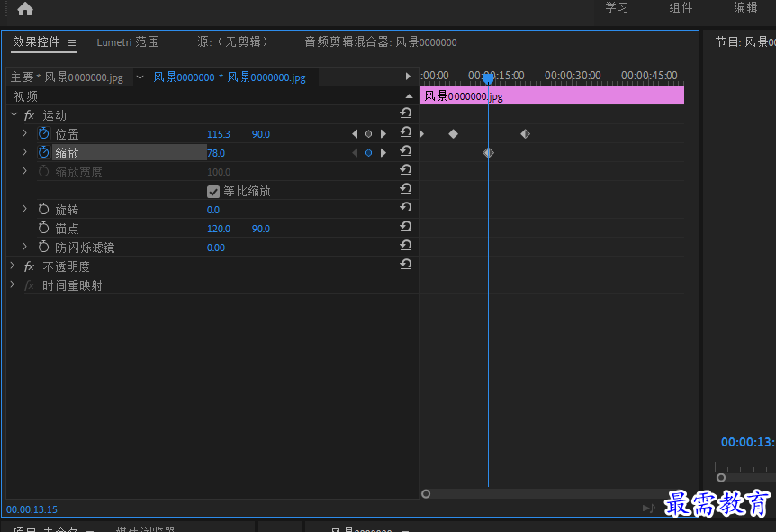Switch to the 效果控件 tab
This screenshot has height=532, width=776.
(x=36, y=41)
